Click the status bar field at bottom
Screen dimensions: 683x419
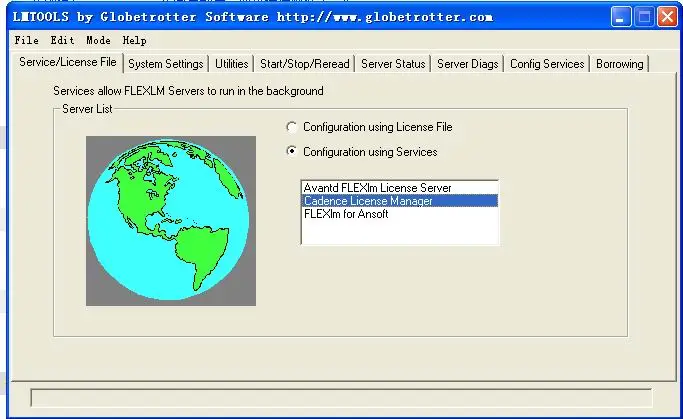(341, 398)
